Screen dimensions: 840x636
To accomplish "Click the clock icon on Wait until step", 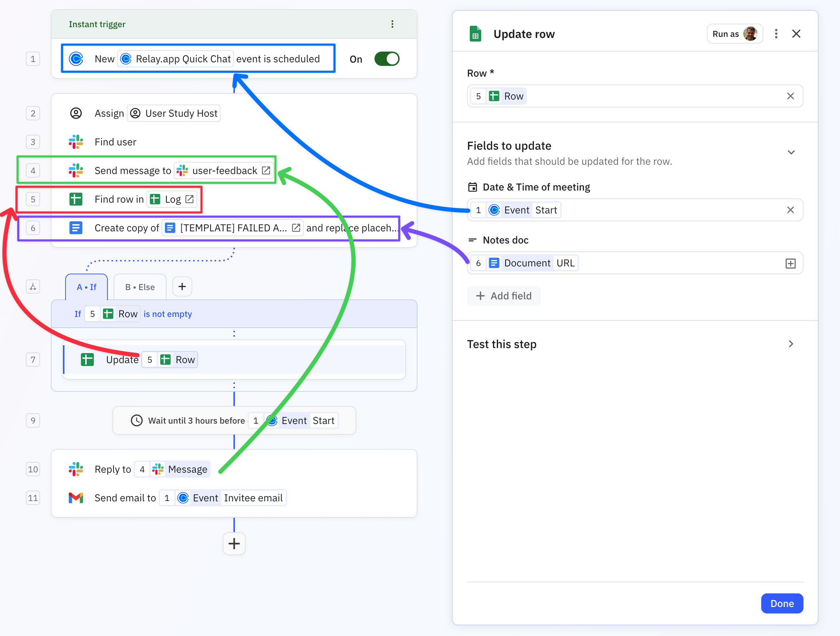I will [x=136, y=420].
